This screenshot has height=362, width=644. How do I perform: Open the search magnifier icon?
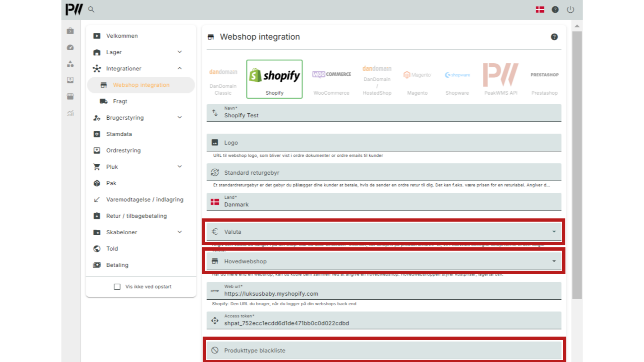click(x=91, y=9)
